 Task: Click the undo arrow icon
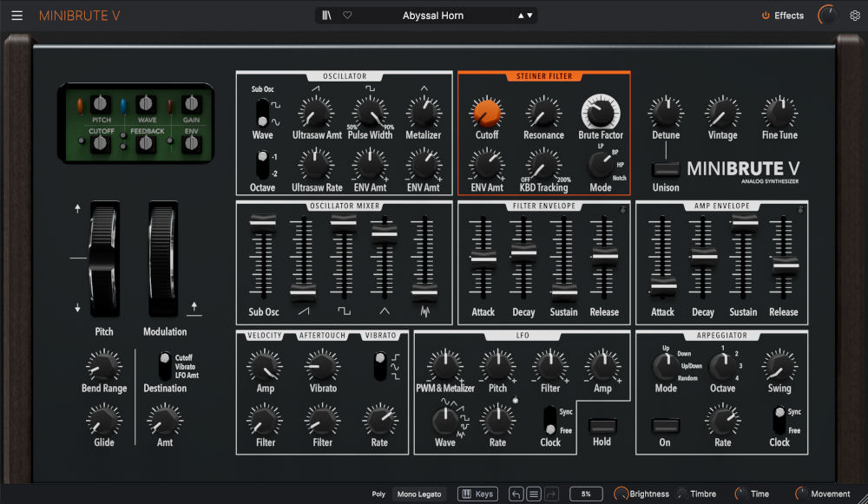click(516, 494)
